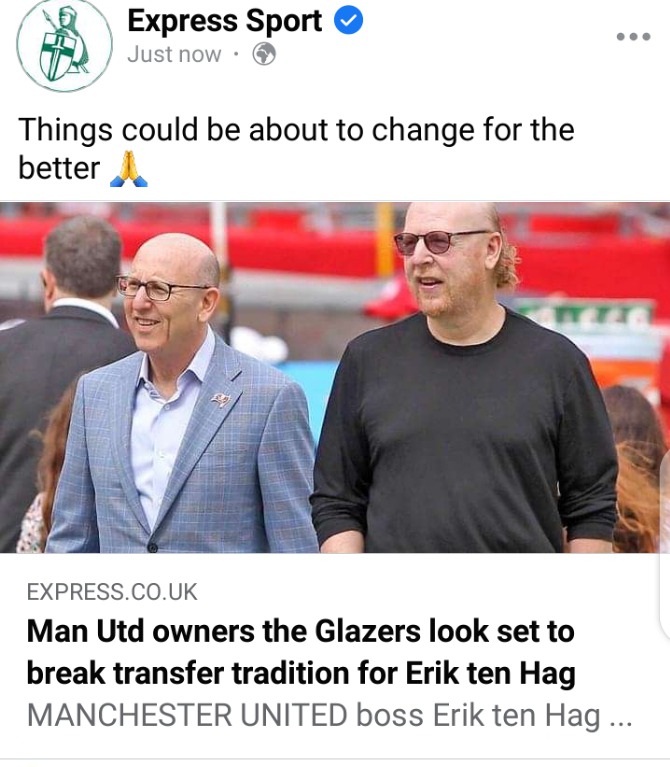The image size is (670, 767).
Task: Click the praying hands emoji
Action: click(129, 169)
